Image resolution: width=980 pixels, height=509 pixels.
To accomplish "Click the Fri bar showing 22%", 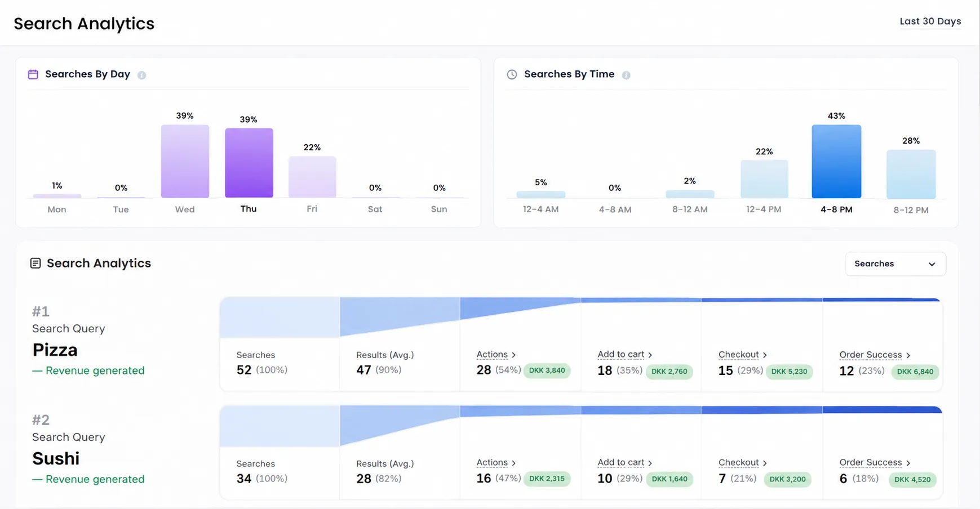I will tap(312, 177).
